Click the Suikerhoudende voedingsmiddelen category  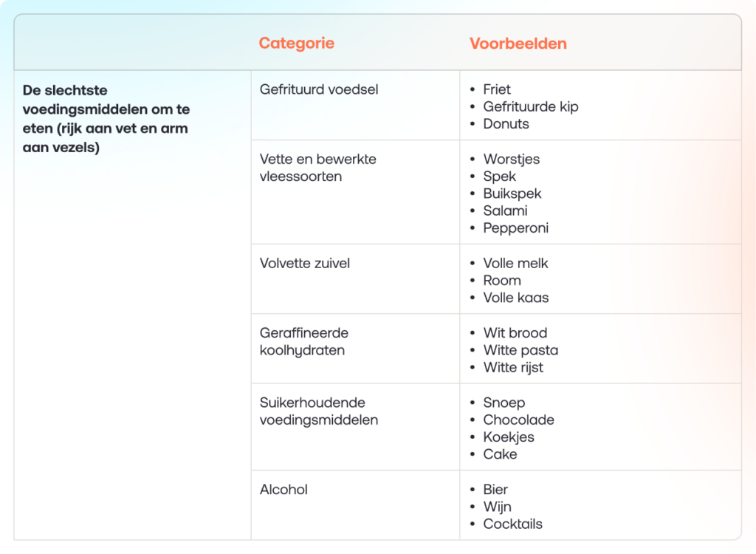319,411
